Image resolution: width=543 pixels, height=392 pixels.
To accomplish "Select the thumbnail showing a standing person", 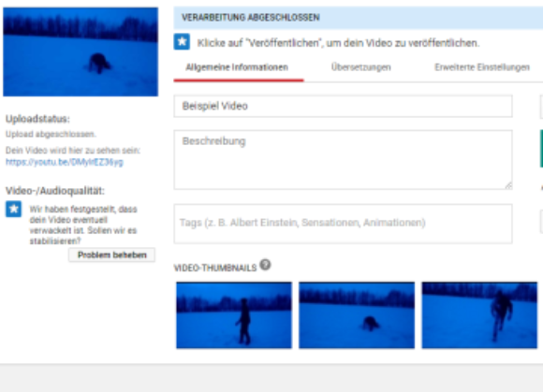I will (234, 315).
